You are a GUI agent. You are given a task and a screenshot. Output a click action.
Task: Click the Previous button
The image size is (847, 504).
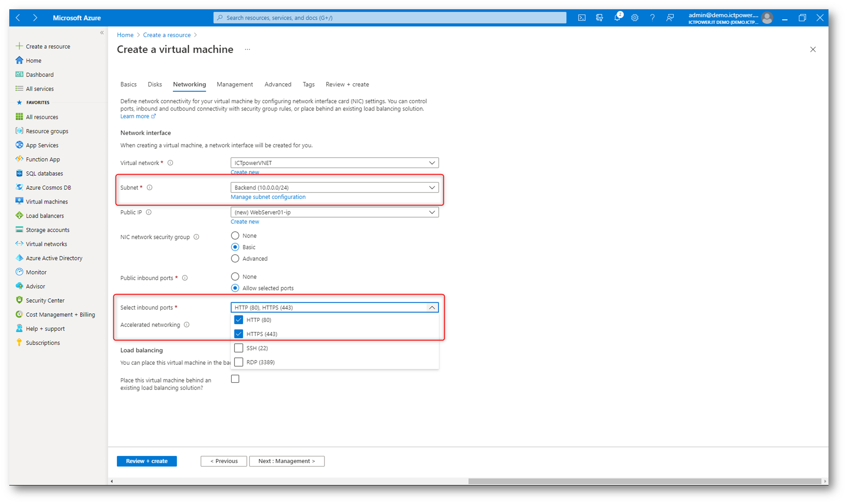click(x=224, y=461)
